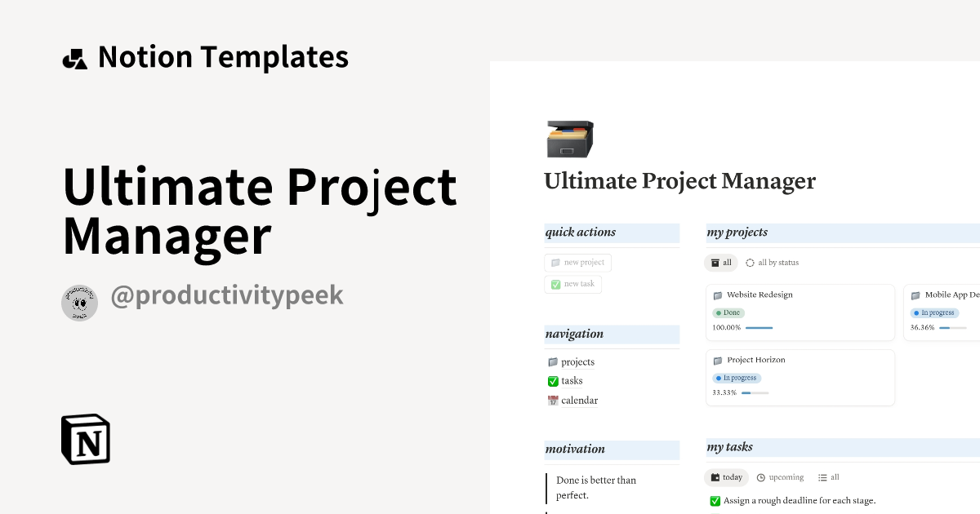This screenshot has height=514, width=980.
Task: Toggle the In progress pill on Project Horizon
Action: coord(737,377)
